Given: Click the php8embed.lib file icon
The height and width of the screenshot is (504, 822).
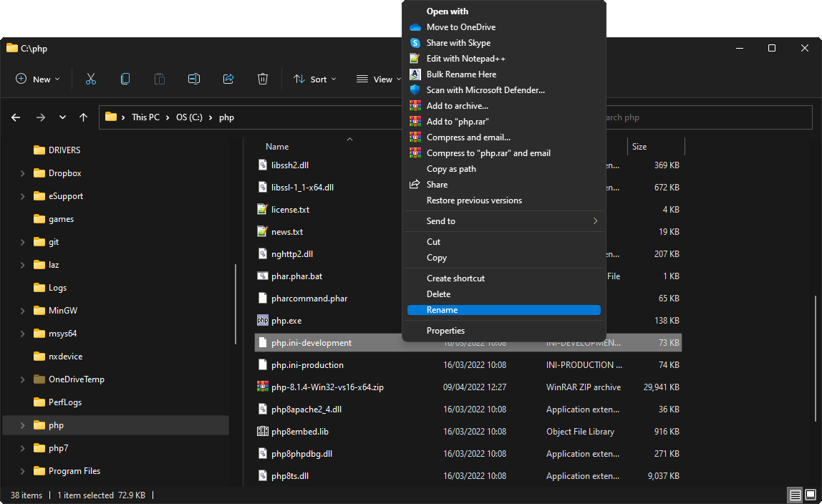Looking at the screenshot, I should point(263,432).
